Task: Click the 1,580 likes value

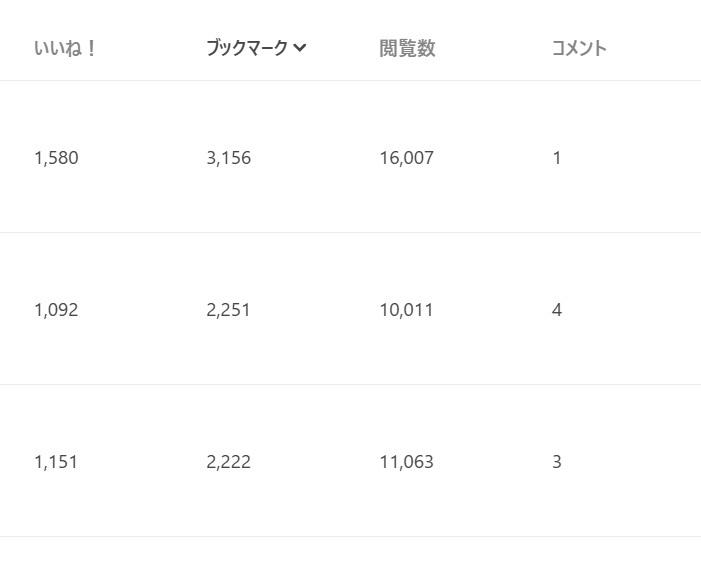Action: (x=56, y=158)
